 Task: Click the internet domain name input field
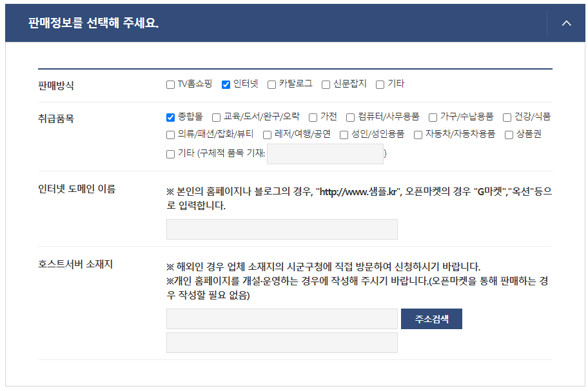(x=282, y=229)
